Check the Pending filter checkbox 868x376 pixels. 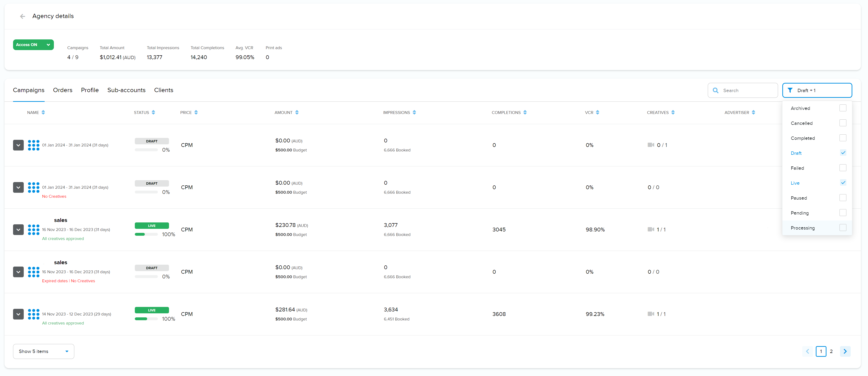click(x=843, y=213)
